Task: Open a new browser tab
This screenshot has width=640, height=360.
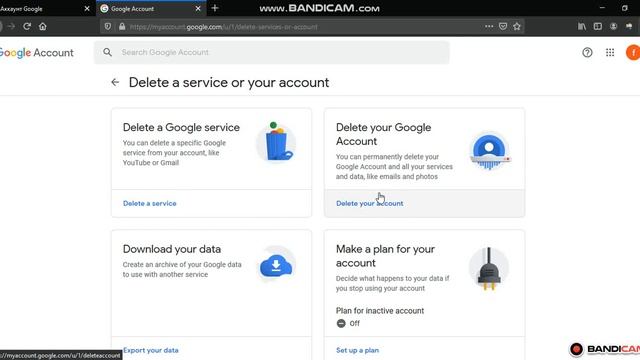Action: 215,8
